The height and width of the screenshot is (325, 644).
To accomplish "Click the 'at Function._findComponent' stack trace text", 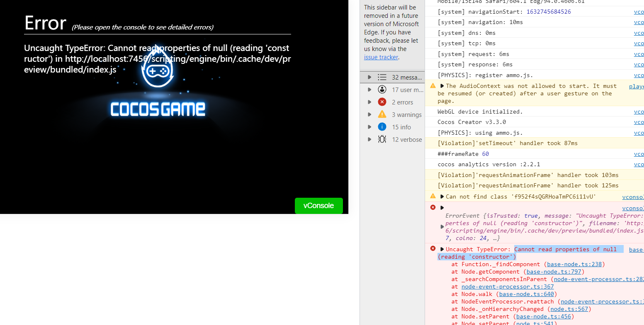I will tap(496, 264).
